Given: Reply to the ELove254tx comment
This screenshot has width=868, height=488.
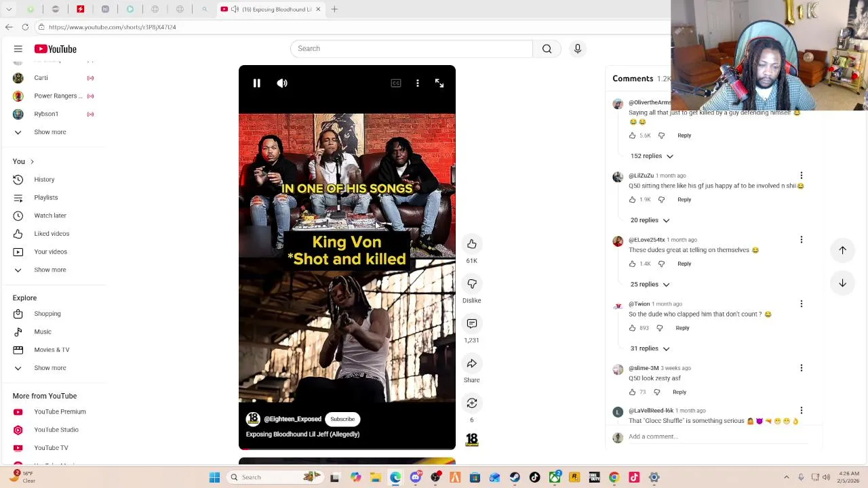Looking at the screenshot, I should pos(684,264).
